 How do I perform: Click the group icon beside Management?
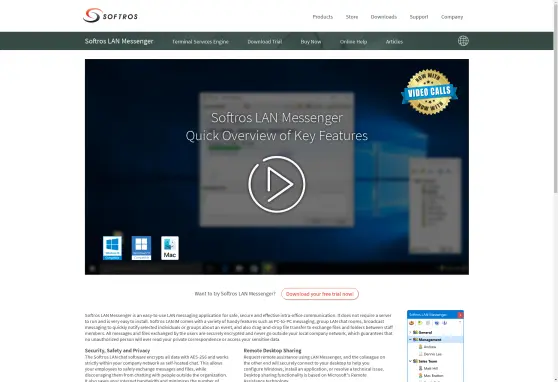point(415,340)
